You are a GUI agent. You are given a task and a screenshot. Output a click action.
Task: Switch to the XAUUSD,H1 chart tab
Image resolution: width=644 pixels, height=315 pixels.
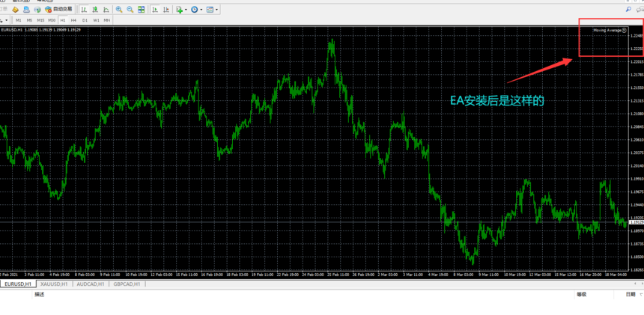point(54,284)
